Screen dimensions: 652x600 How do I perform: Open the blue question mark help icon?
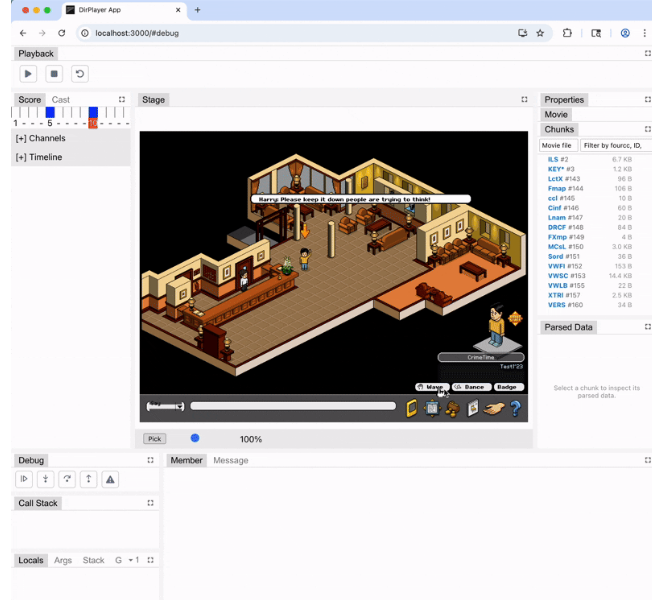(x=516, y=408)
